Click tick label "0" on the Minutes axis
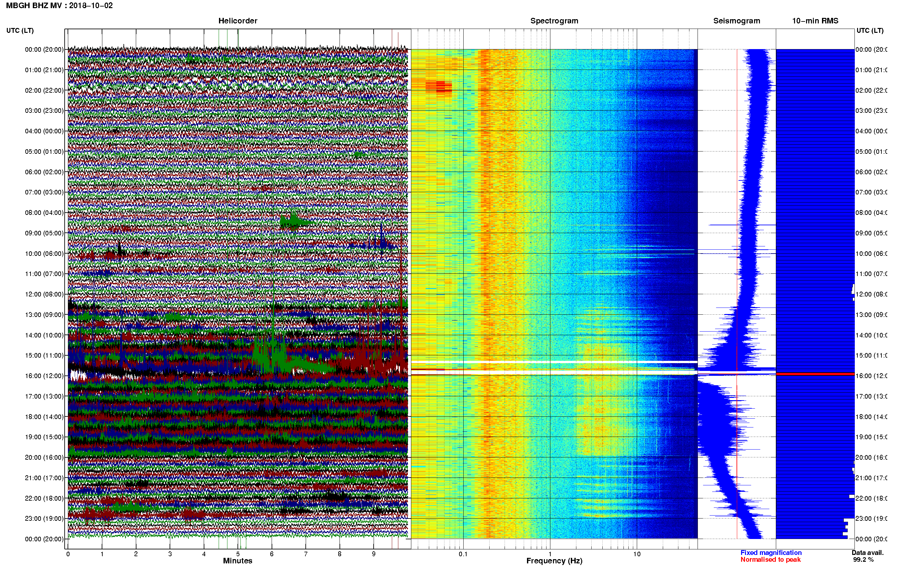 coord(68,554)
